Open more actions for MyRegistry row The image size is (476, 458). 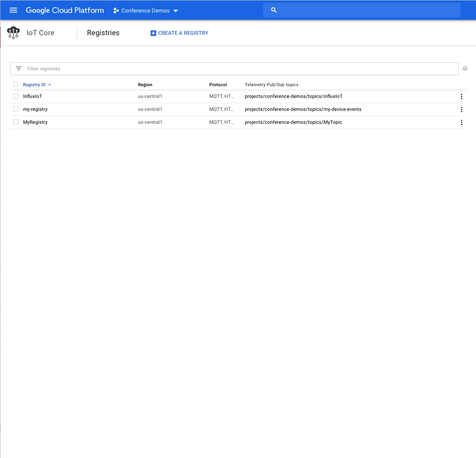pyautogui.click(x=461, y=122)
